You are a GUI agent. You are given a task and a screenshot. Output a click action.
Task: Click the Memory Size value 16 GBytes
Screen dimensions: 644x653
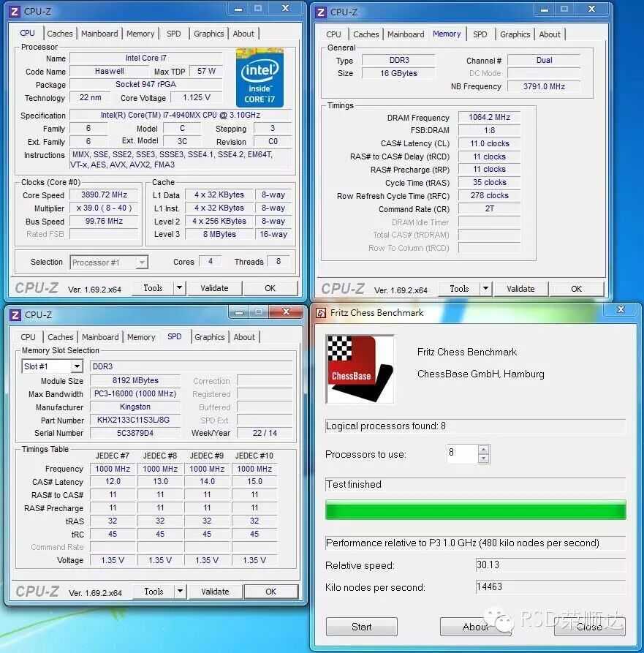pyautogui.click(x=398, y=73)
